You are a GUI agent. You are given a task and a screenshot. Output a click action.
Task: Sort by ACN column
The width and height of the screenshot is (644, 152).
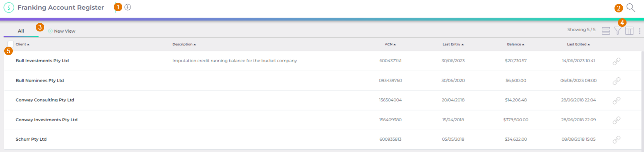[390, 44]
